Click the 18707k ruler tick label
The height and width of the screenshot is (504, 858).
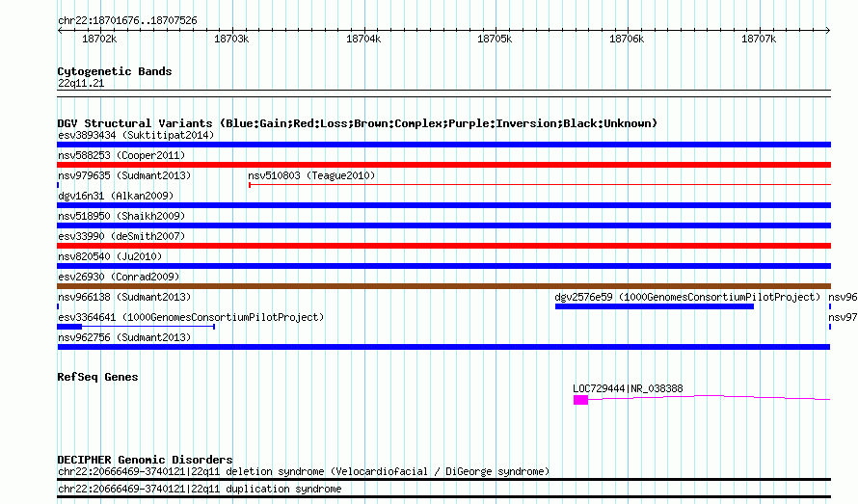(x=759, y=39)
